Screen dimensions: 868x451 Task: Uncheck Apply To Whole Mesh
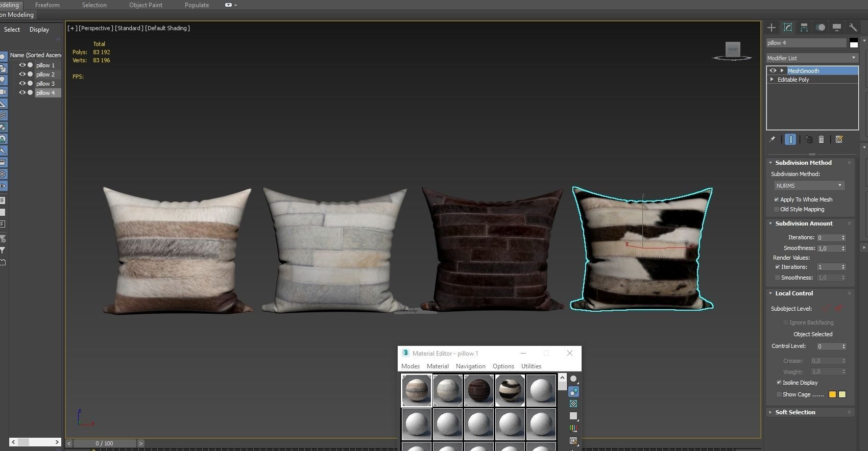pos(777,199)
